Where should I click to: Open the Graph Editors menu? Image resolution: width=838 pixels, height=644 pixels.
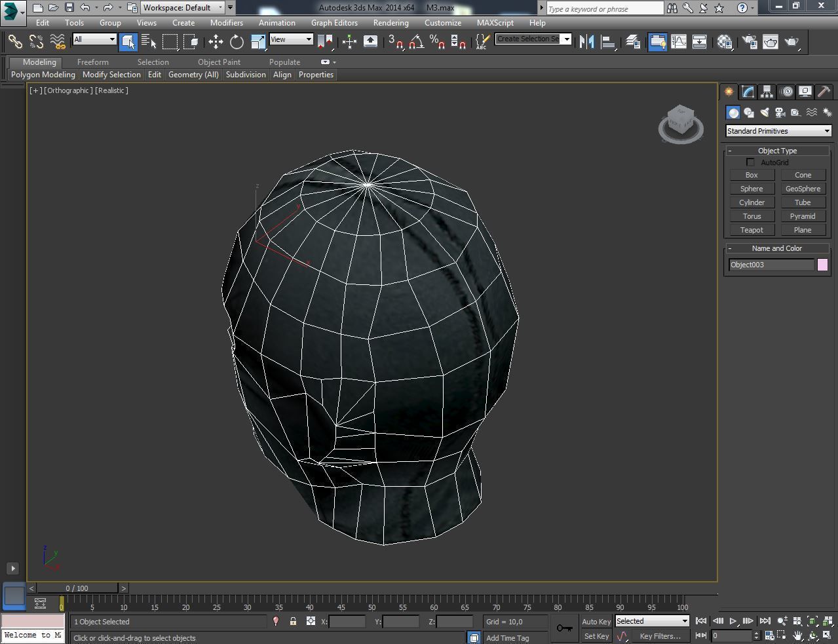pos(334,22)
